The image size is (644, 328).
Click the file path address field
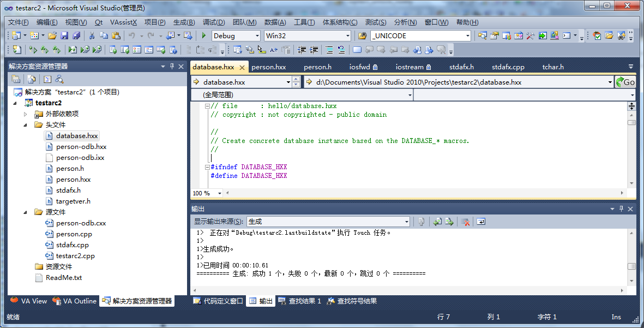click(459, 82)
